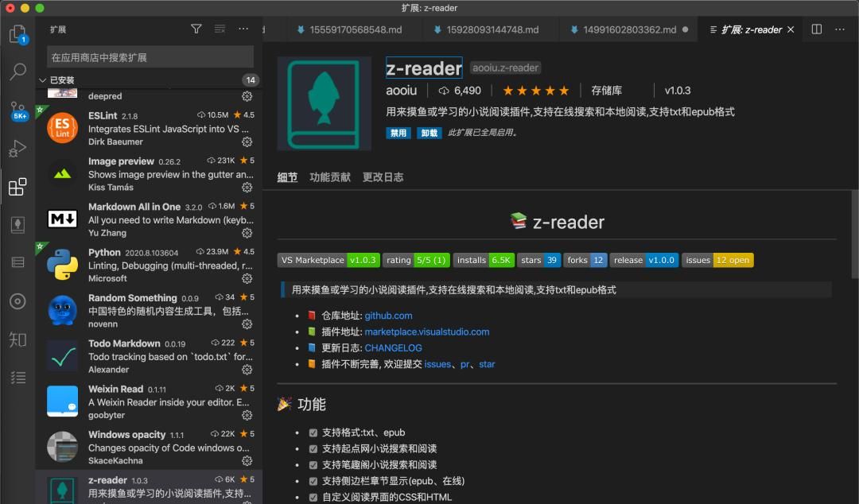The image size is (859, 504).
Task: Open the Extensions view in the activity bar
Action: [17, 187]
